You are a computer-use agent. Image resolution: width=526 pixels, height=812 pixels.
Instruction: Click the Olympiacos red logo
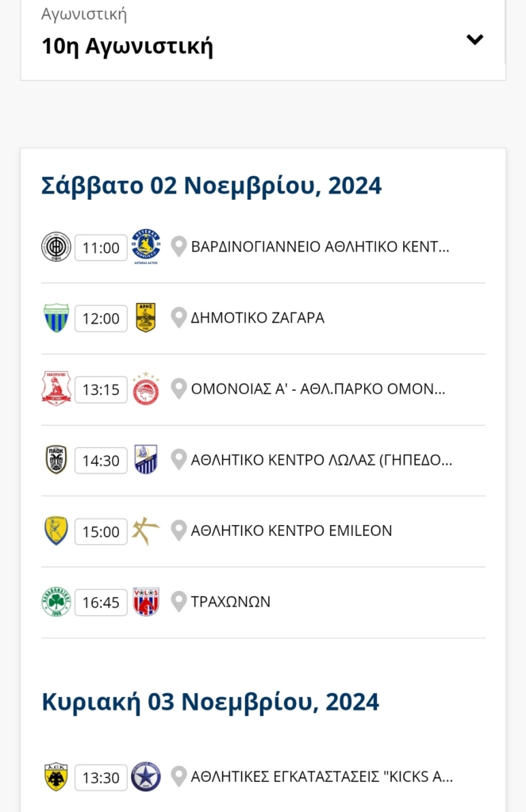pyautogui.click(x=146, y=389)
